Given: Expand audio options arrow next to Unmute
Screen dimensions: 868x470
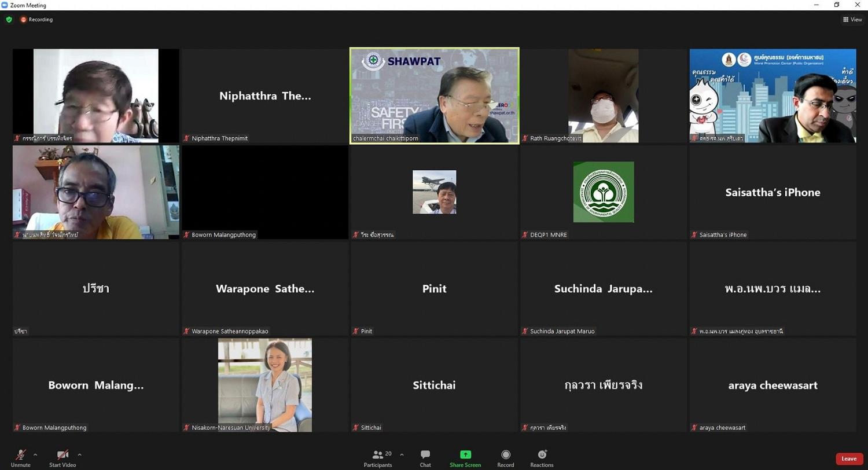Looking at the screenshot, I should (35, 454).
